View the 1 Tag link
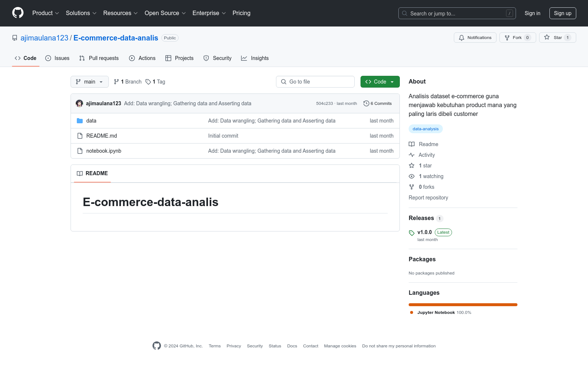588x368 pixels. pos(155,82)
